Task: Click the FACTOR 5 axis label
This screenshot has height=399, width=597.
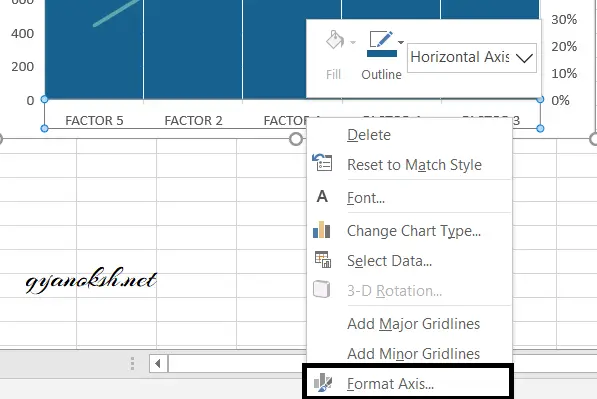Action: [94, 120]
